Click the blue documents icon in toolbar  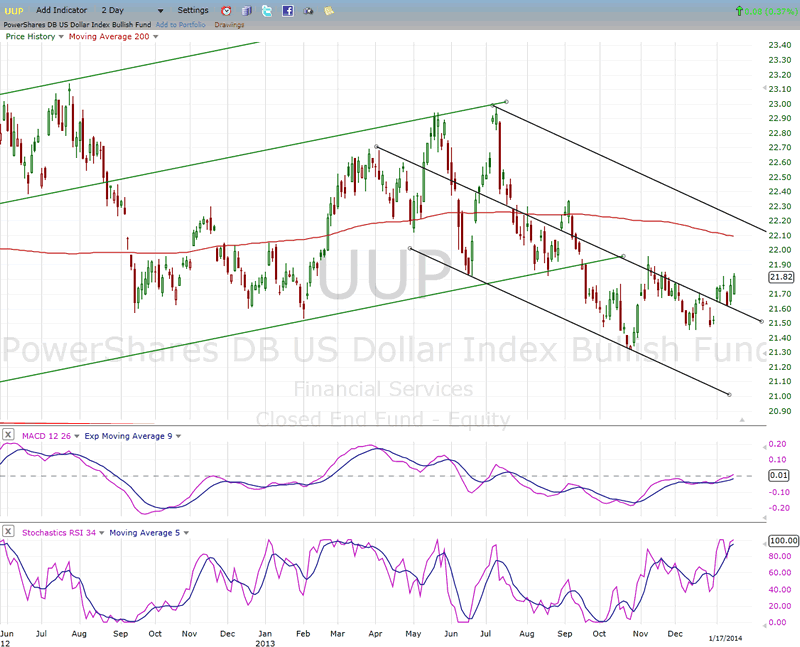pyautogui.click(x=247, y=10)
